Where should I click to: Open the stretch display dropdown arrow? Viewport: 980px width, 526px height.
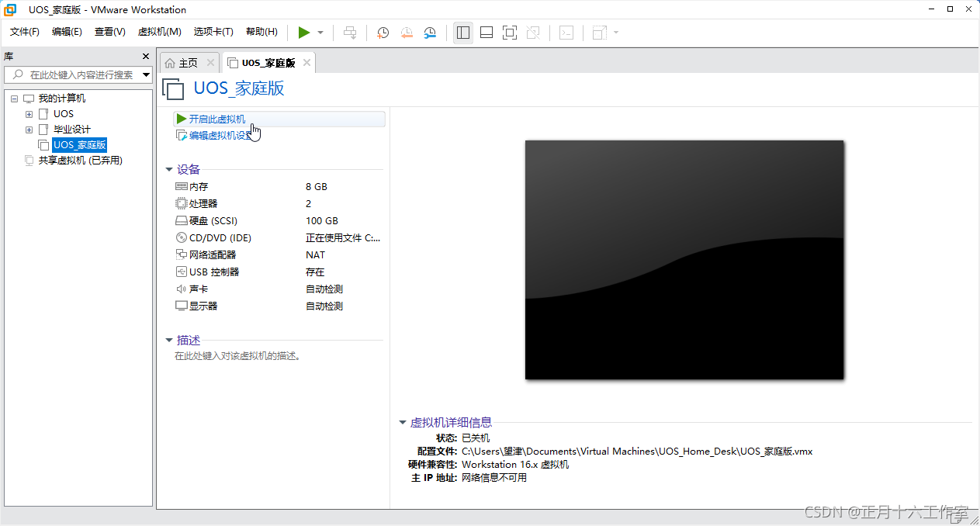pyautogui.click(x=616, y=33)
